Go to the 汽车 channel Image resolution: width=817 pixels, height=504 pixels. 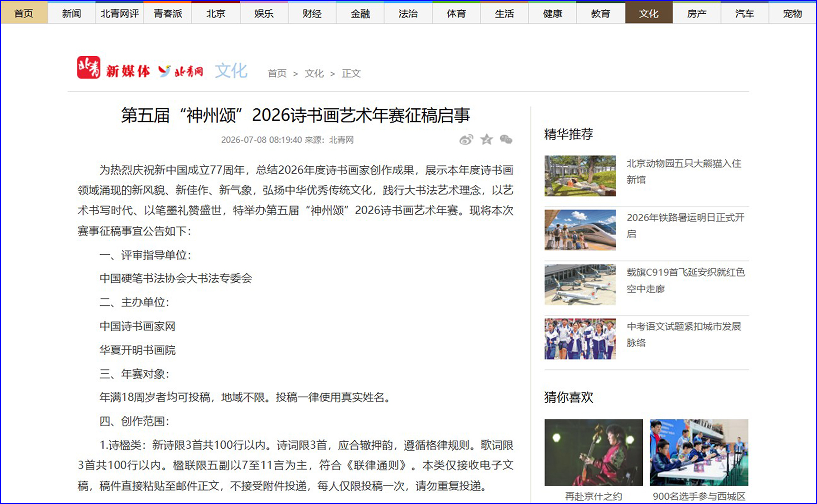[745, 13]
